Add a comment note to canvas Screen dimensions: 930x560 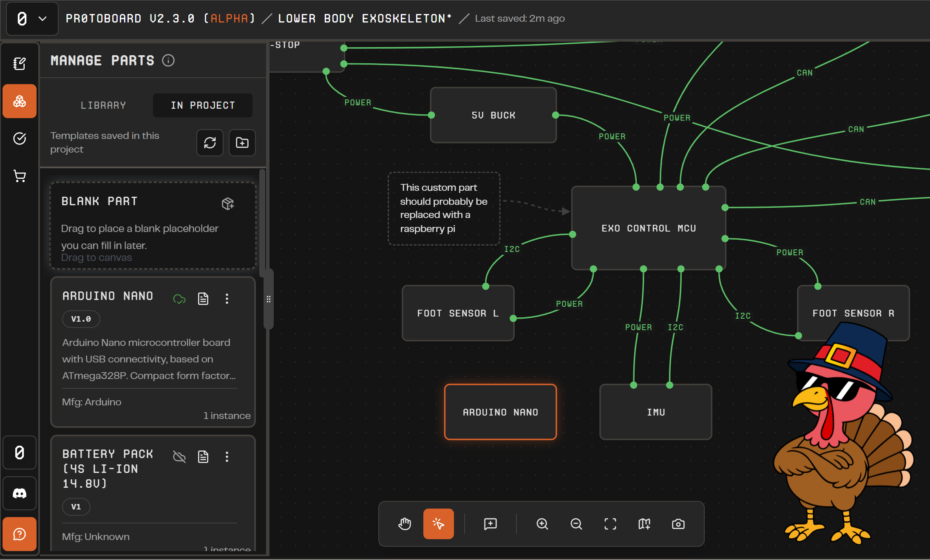[x=491, y=524]
